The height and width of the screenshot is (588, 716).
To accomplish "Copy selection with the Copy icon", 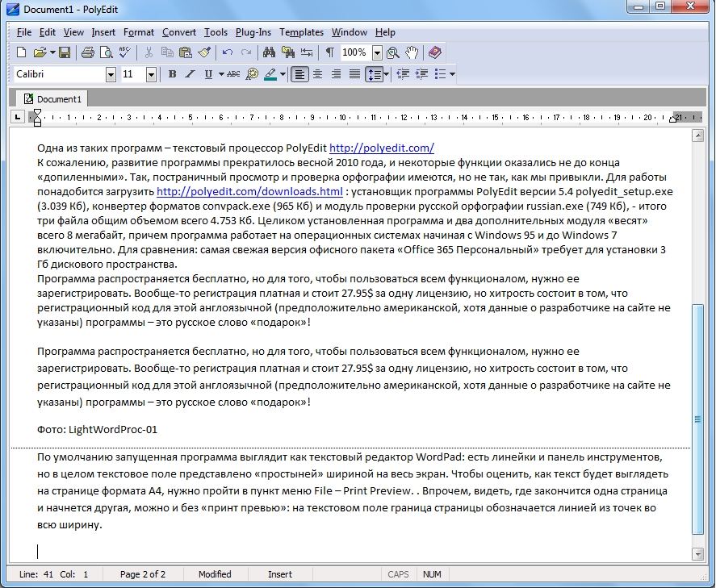I will click(x=167, y=52).
